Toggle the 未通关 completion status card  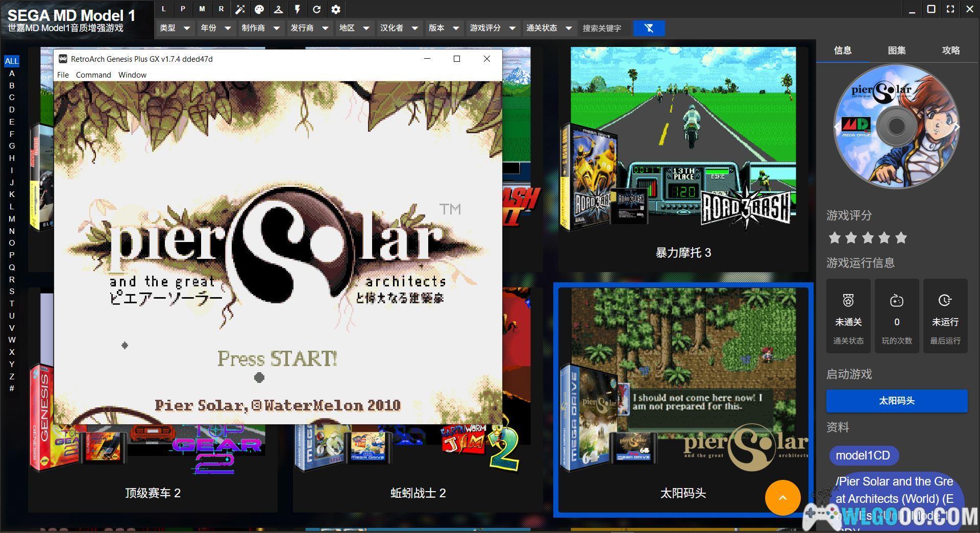click(x=848, y=316)
